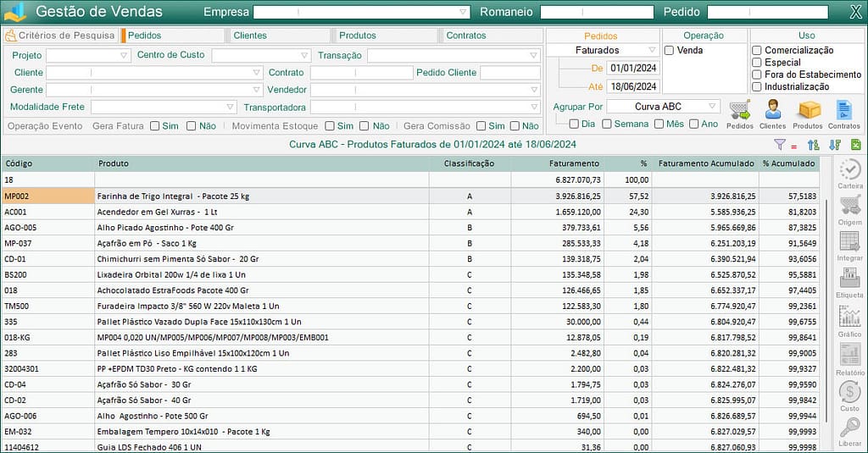The image size is (868, 453).
Task: Click the Integrar sidebar icon
Action: (x=849, y=242)
